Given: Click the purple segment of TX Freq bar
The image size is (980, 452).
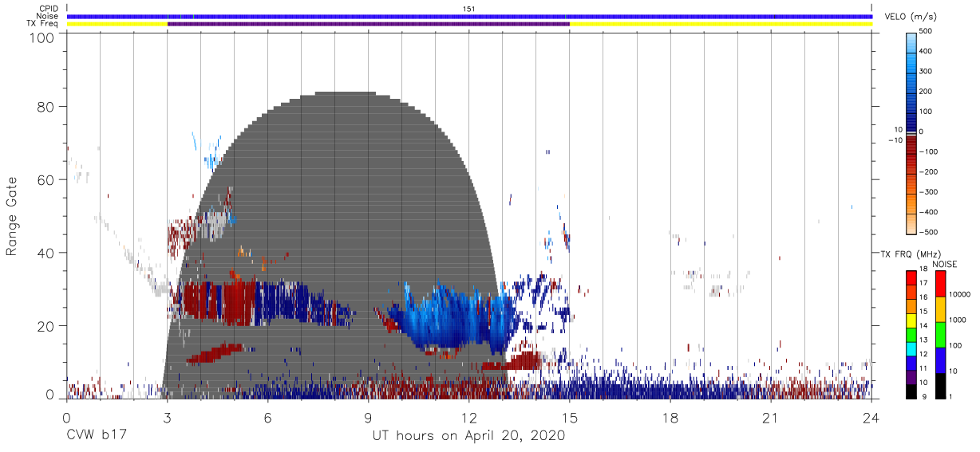Looking at the screenshot, I should 368,24.
